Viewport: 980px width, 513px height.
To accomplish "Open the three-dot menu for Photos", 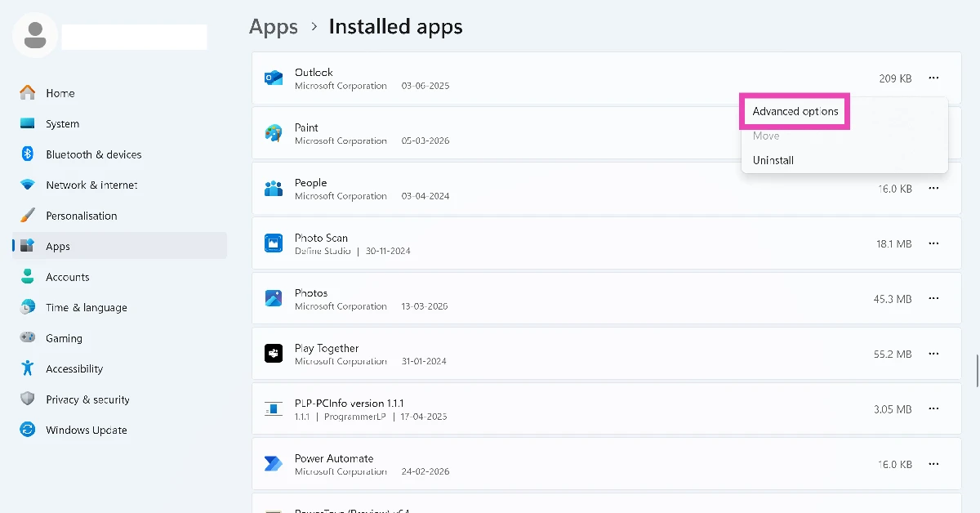I will (933, 299).
